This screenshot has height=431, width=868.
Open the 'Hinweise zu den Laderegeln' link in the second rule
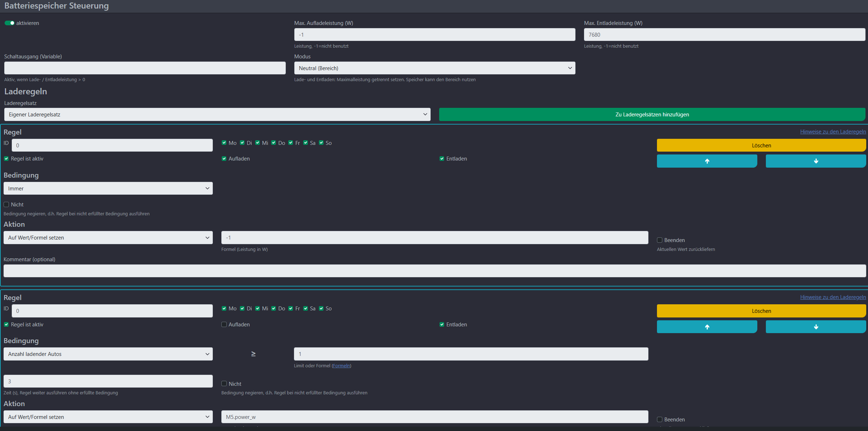tap(833, 297)
